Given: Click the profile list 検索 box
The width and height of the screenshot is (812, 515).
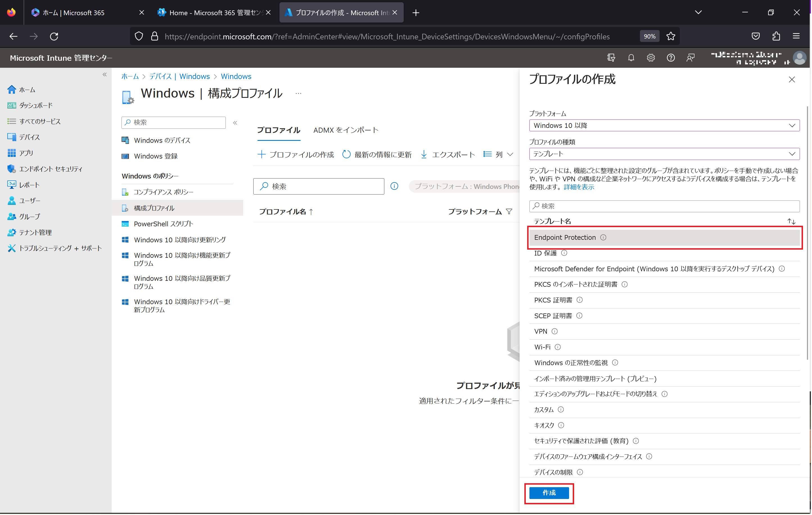Looking at the screenshot, I should click(x=319, y=186).
